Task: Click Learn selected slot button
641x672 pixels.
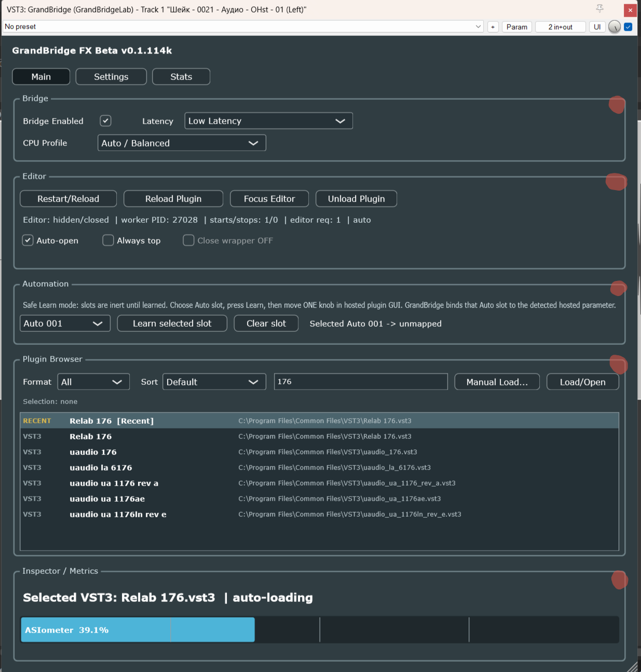Action: tap(172, 324)
